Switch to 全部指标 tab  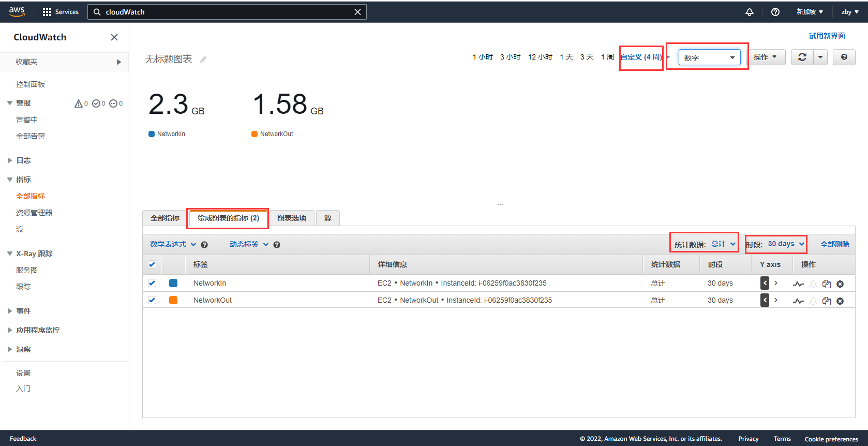click(x=165, y=218)
